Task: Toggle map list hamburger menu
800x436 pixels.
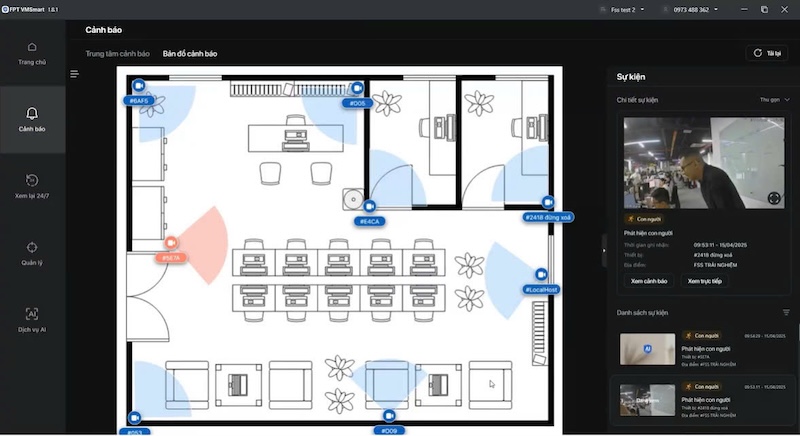Action: click(74, 74)
